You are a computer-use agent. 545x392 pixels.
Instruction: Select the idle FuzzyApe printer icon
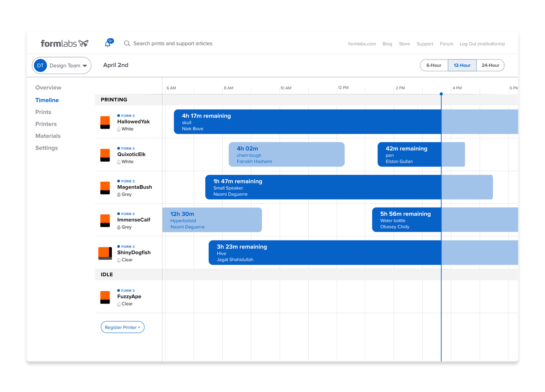[x=105, y=297]
